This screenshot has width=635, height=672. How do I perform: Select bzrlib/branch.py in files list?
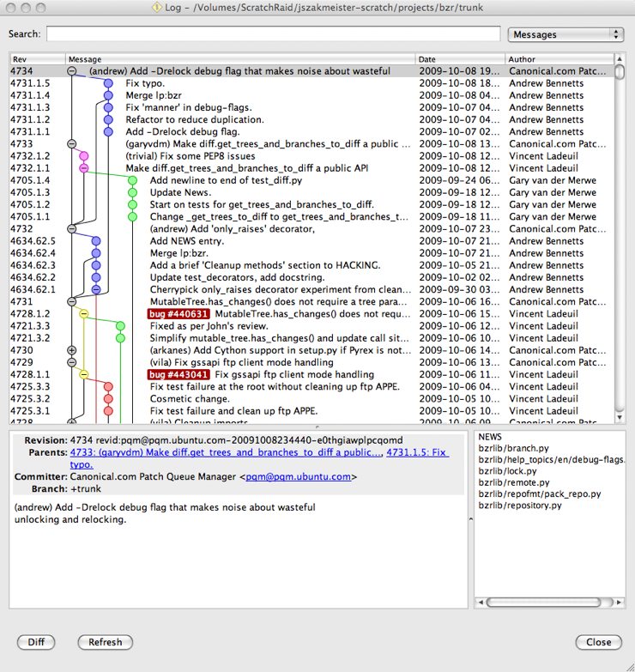(513, 448)
